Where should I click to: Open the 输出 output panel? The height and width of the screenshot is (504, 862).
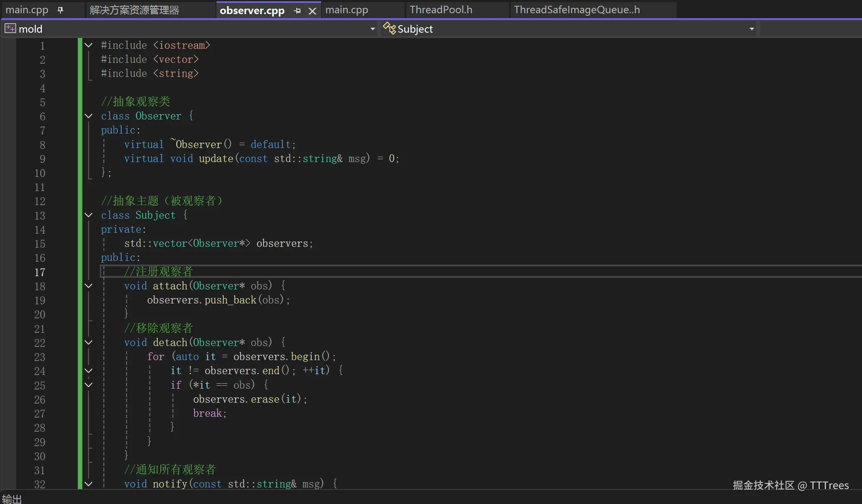click(12, 499)
